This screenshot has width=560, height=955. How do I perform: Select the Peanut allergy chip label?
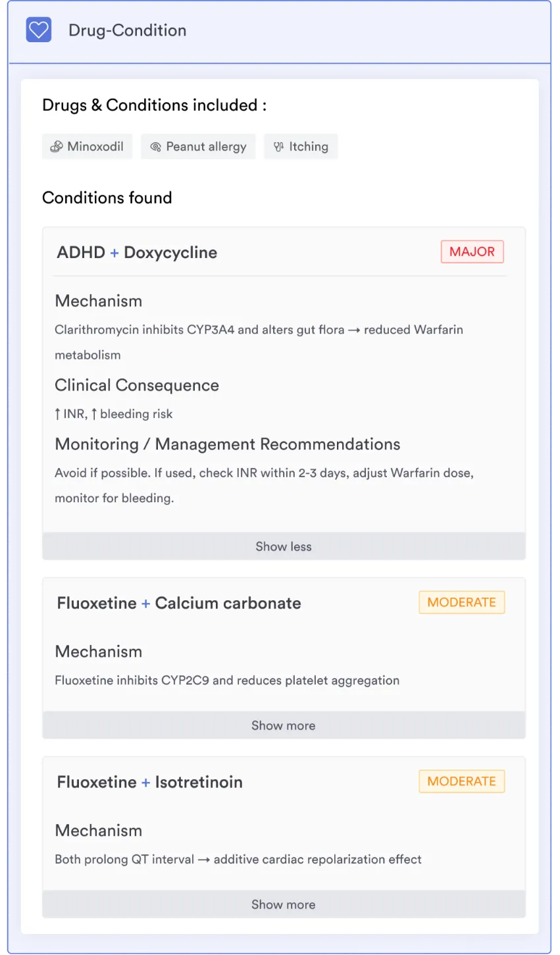coord(206,147)
